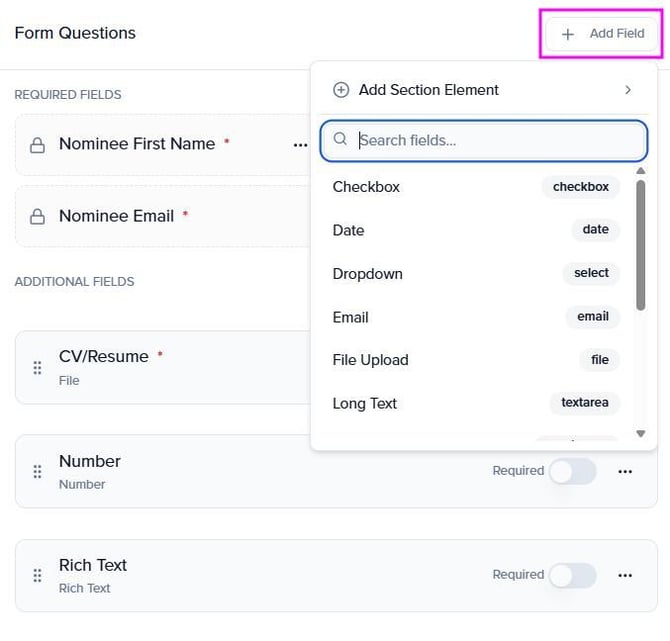Click the drag handle for Number field
This screenshot has height=641, width=670.
coord(38,471)
